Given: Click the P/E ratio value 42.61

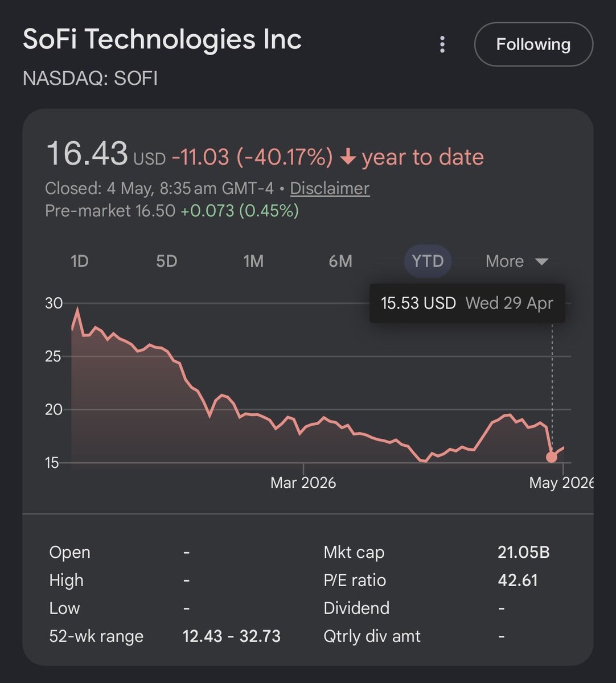Looking at the screenshot, I should tap(518, 580).
